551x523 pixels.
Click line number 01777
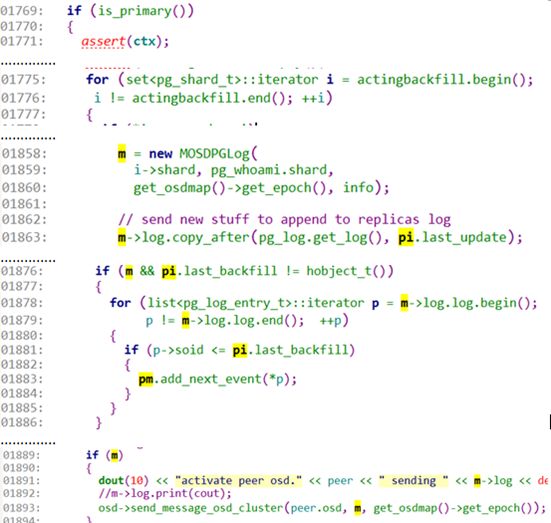coord(23,114)
